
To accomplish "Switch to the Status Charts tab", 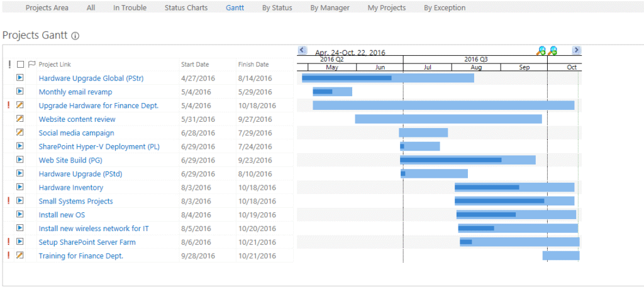I will pos(186,8).
